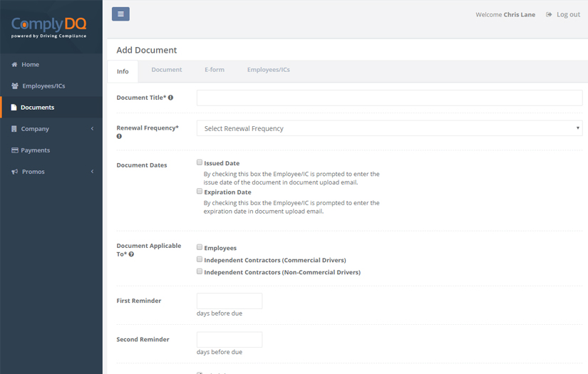This screenshot has width=588, height=374.
Task: Click the Document Title input field
Action: (x=389, y=98)
